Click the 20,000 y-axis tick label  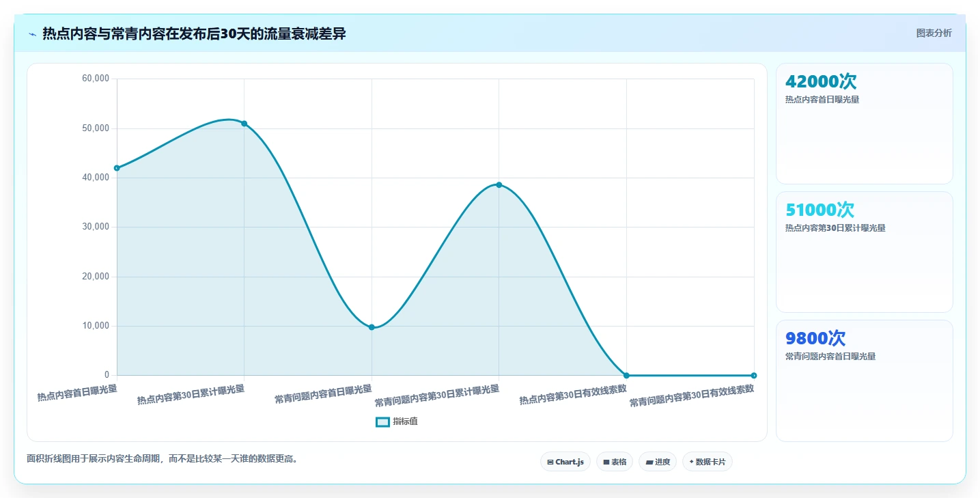click(96, 277)
